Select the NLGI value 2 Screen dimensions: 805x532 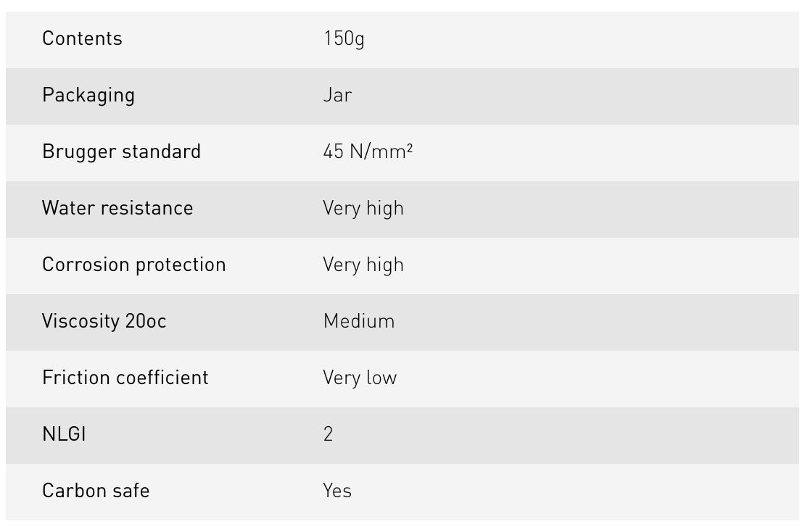coord(328,434)
